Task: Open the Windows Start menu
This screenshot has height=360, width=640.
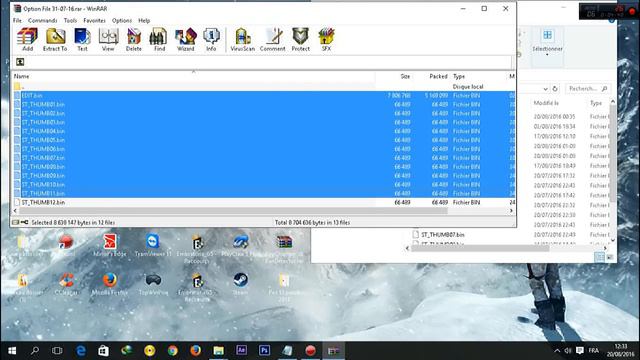Action: (x=12, y=351)
